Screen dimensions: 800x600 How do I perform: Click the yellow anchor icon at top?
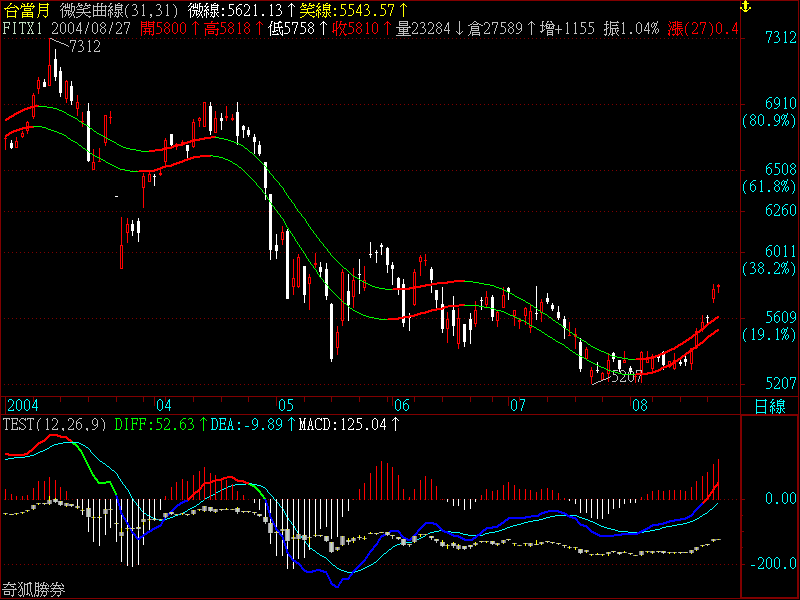(x=746, y=7)
